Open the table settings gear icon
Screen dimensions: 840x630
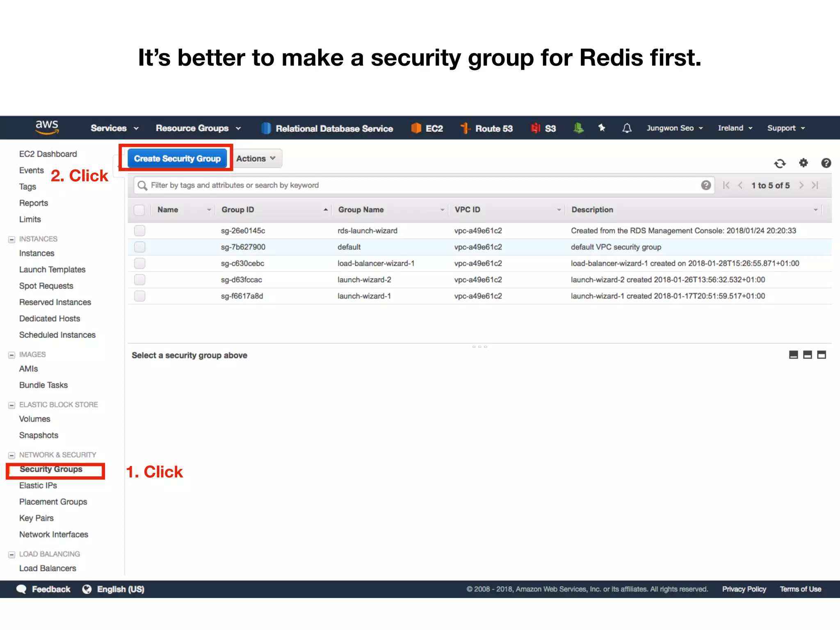803,163
